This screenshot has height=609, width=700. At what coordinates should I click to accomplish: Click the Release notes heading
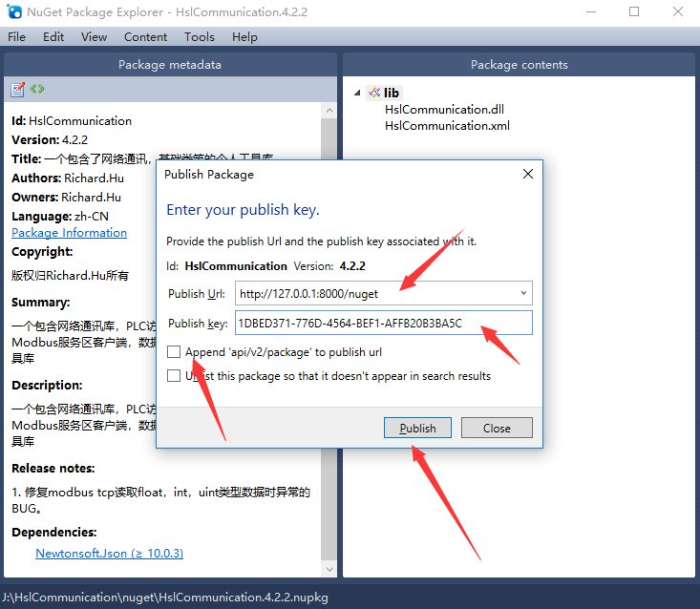click(x=53, y=469)
